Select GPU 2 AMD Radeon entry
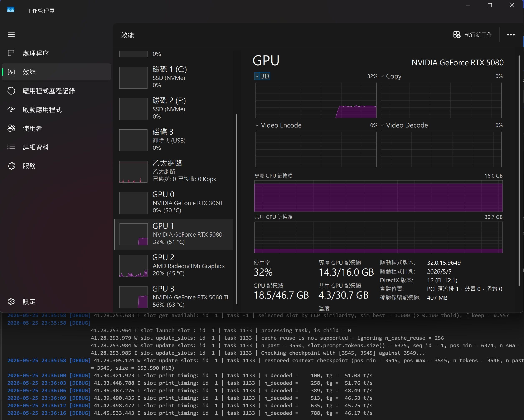524x420 pixels. coord(174,265)
